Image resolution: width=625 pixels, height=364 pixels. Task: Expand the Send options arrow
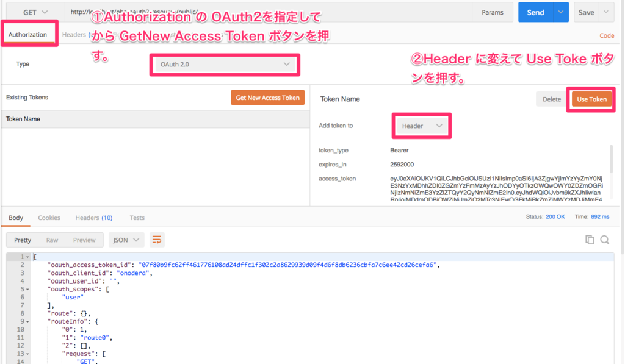tap(561, 12)
